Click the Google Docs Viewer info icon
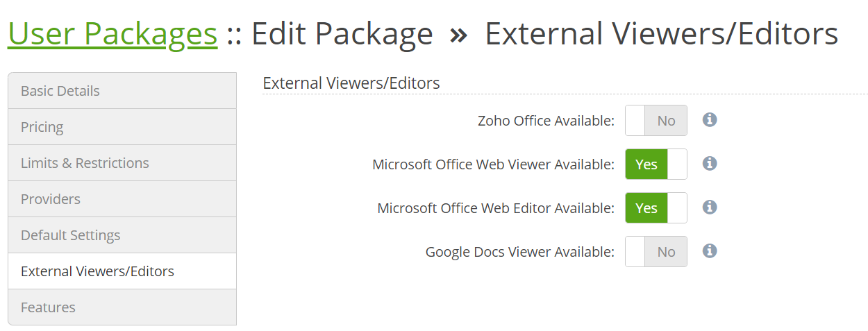Viewport: 868px width, 331px height. pos(709,251)
